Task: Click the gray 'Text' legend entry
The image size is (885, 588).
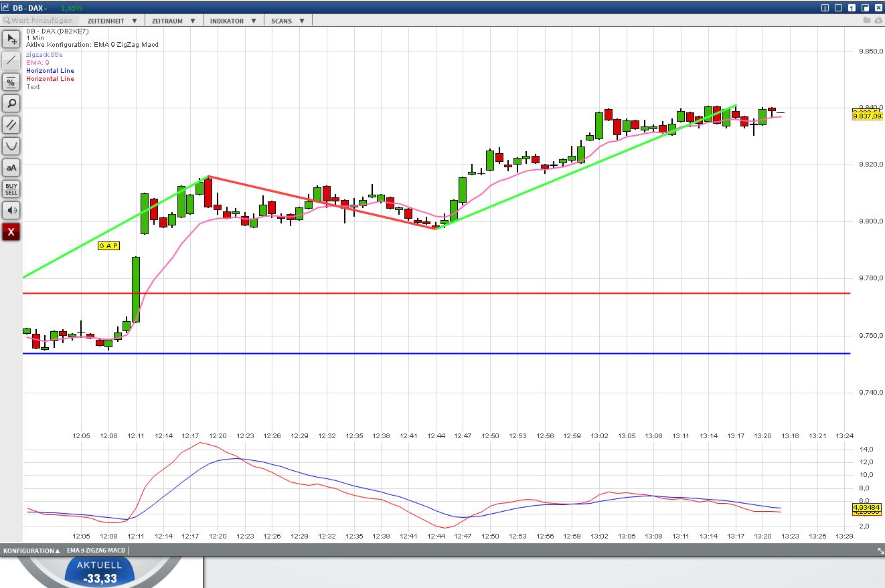Action: click(33, 87)
